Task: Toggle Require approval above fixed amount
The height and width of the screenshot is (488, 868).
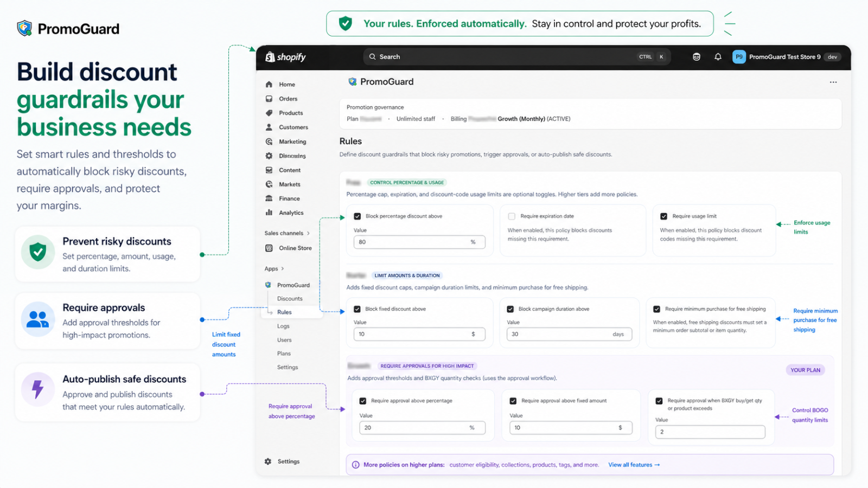Action: coord(513,401)
